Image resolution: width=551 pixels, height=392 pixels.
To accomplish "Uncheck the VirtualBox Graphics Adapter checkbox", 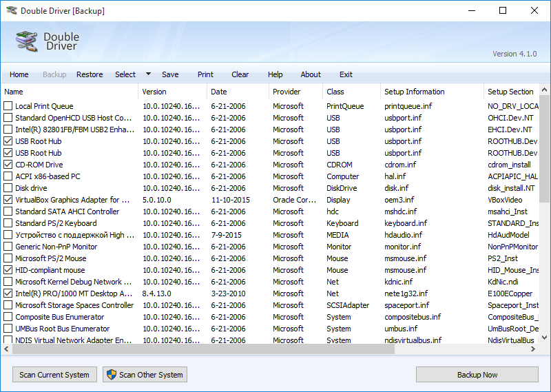I will point(8,199).
